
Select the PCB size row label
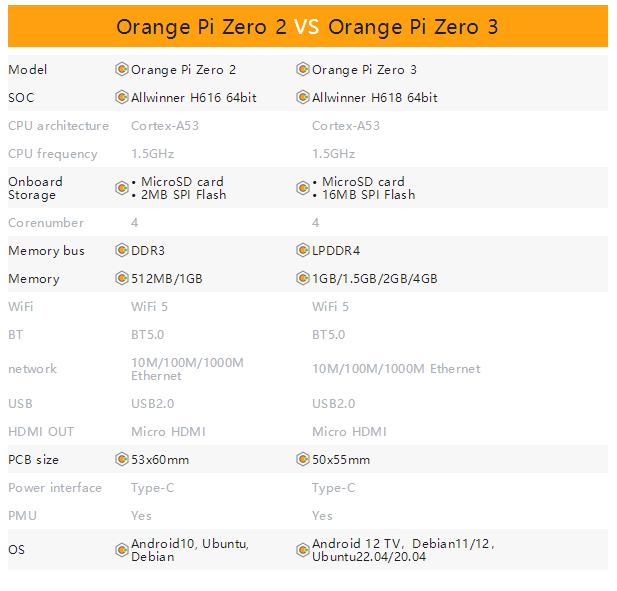click(x=33, y=460)
